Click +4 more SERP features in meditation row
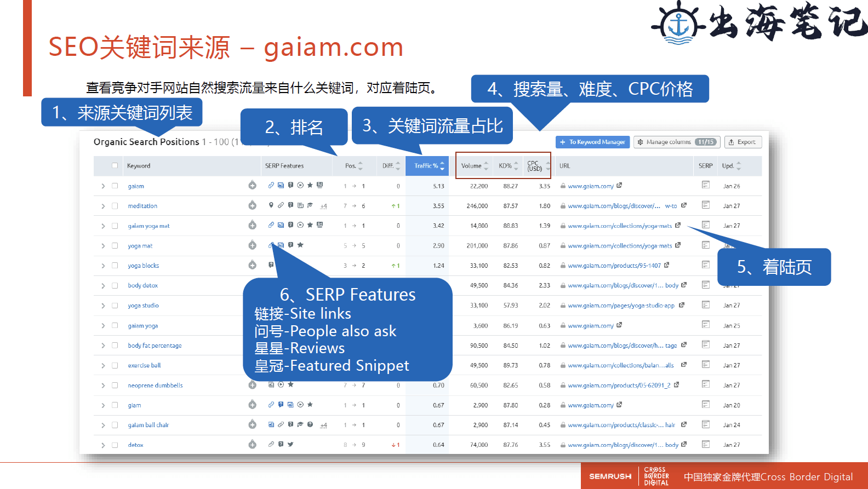This screenshot has width=868, height=489. pos(323,206)
